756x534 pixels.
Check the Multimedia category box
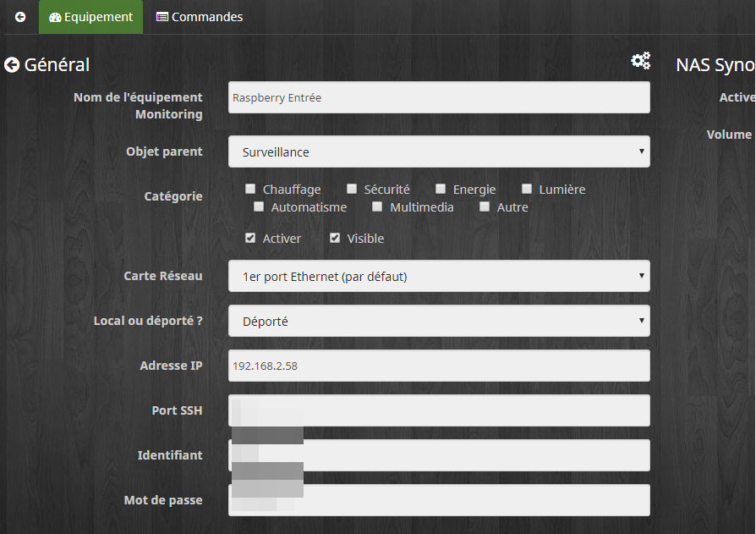point(377,207)
